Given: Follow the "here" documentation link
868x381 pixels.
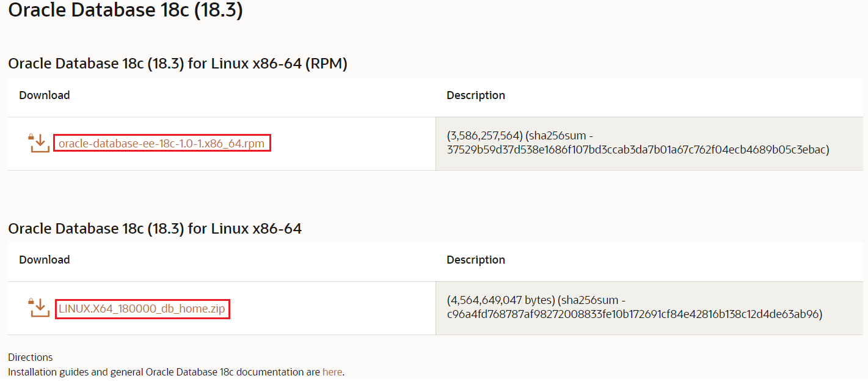Looking at the screenshot, I should [x=332, y=372].
